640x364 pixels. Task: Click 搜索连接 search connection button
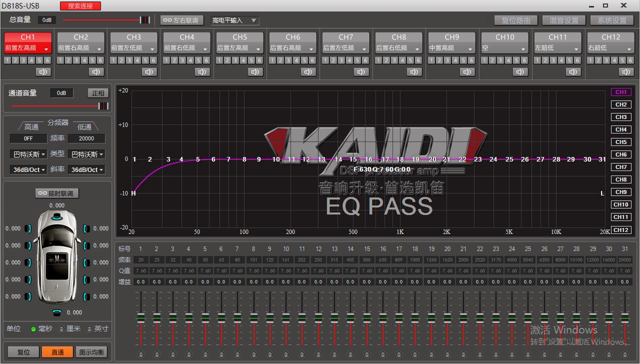click(80, 6)
